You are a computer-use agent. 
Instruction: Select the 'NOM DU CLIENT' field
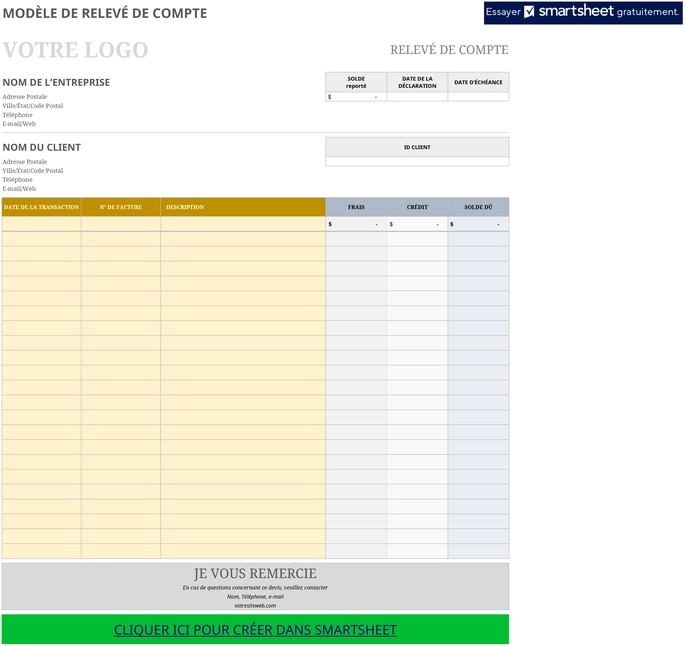coord(42,147)
